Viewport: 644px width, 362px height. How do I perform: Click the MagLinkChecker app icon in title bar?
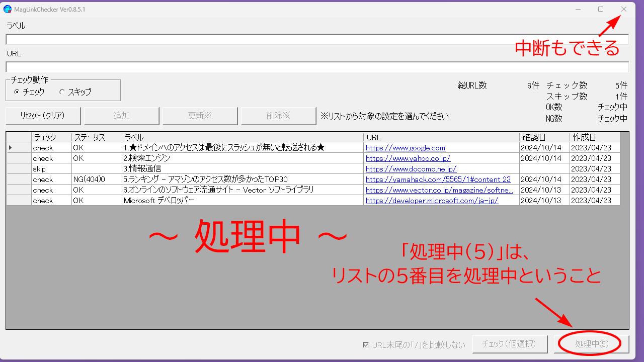click(8, 9)
